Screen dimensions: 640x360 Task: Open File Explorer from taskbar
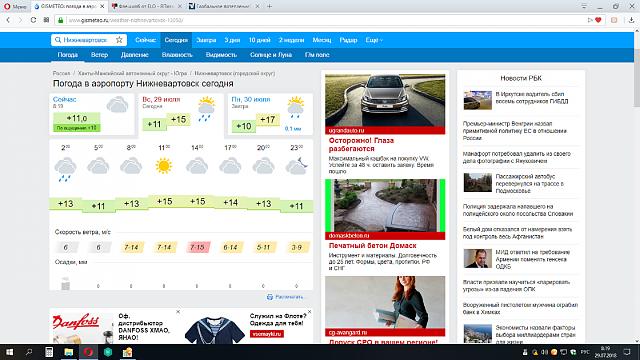point(69,352)
